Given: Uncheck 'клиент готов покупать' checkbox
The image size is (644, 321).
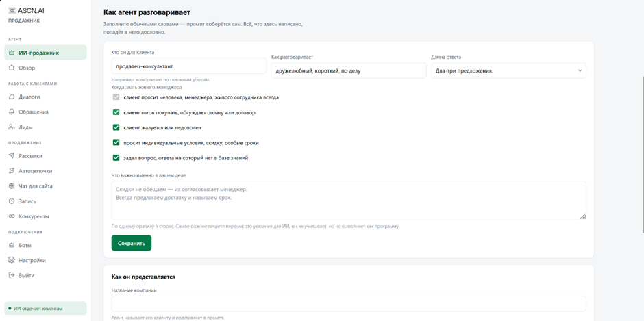Looking at the screenshot, I should (x=116, y=112).
